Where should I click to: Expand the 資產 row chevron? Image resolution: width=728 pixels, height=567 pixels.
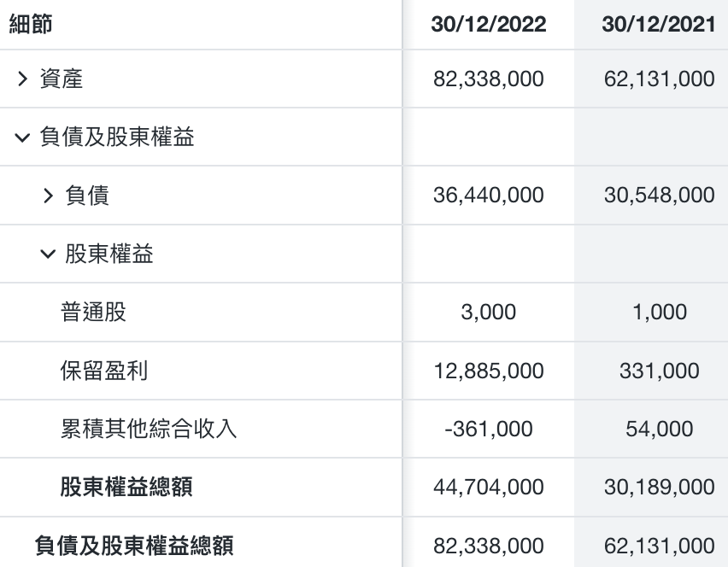click(22, 79)
